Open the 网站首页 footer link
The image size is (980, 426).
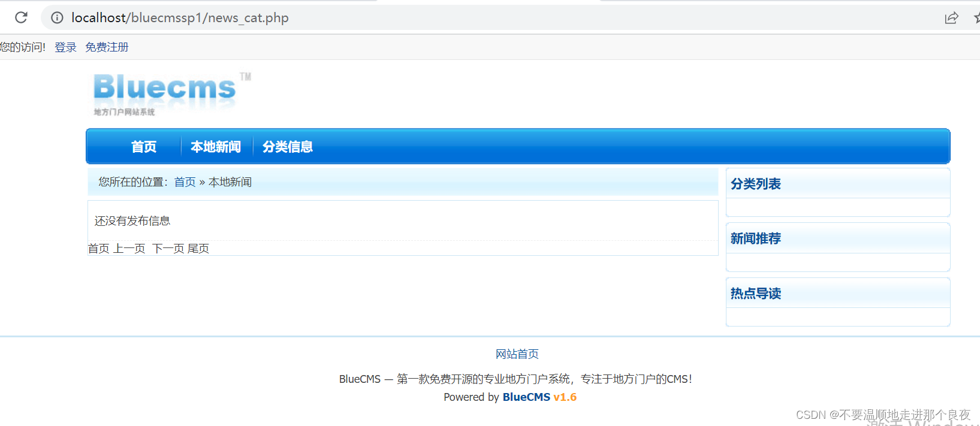(x=517, y=354)
